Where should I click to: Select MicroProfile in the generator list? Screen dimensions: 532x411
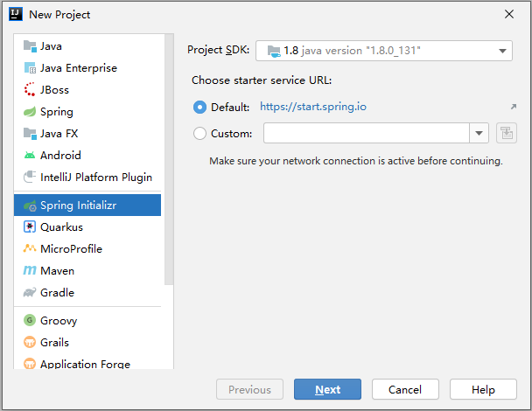click(x=71, y=249)
